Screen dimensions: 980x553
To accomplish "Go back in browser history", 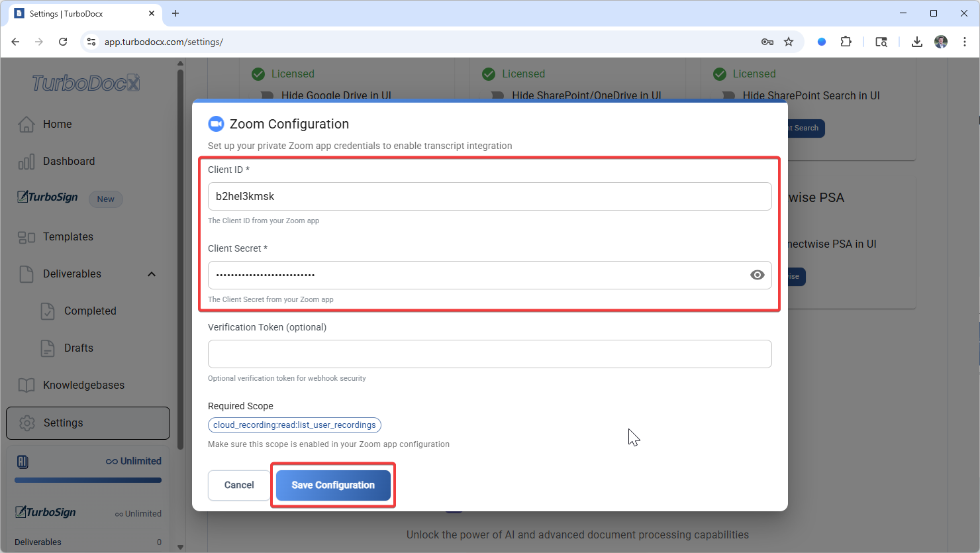I will click(x=15, y=42).
